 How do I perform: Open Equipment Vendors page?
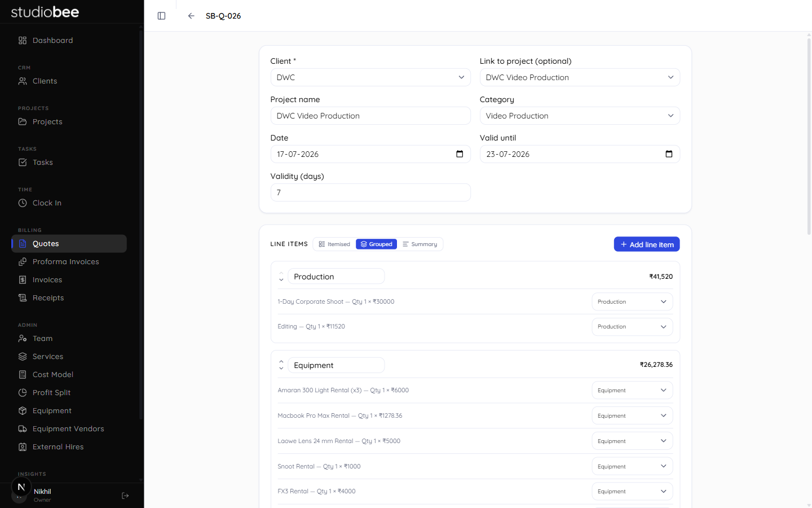click(x=69, y=429)
